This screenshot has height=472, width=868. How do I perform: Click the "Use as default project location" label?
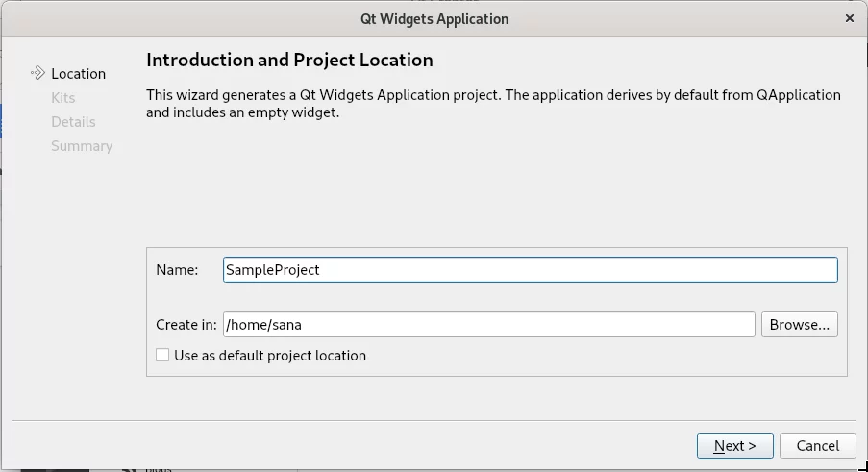coord(270,356)
